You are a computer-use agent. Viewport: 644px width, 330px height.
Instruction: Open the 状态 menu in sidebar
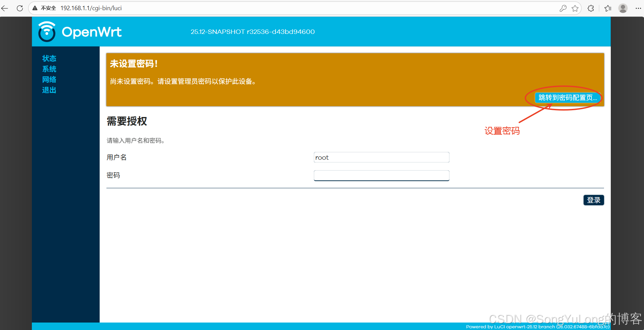click(49, 58)
